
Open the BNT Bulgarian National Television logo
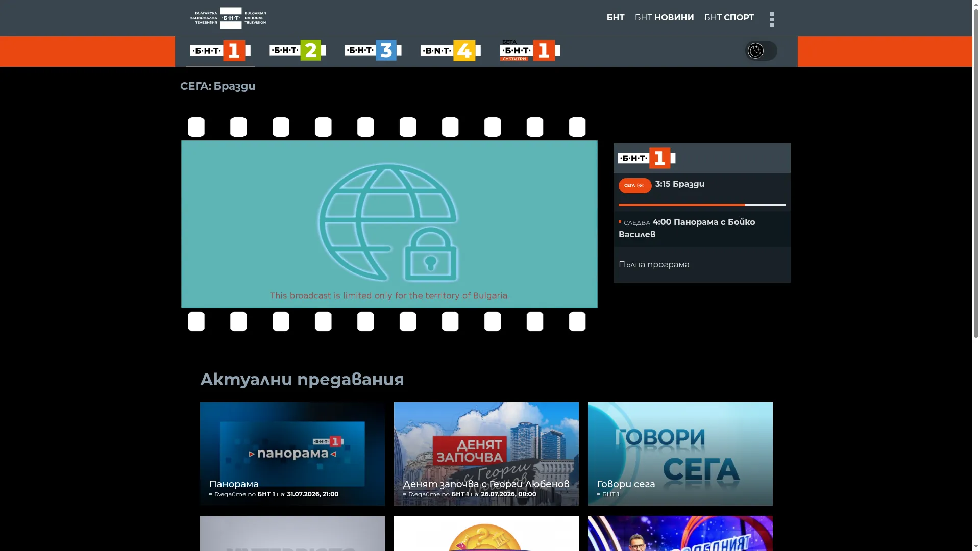228,18
